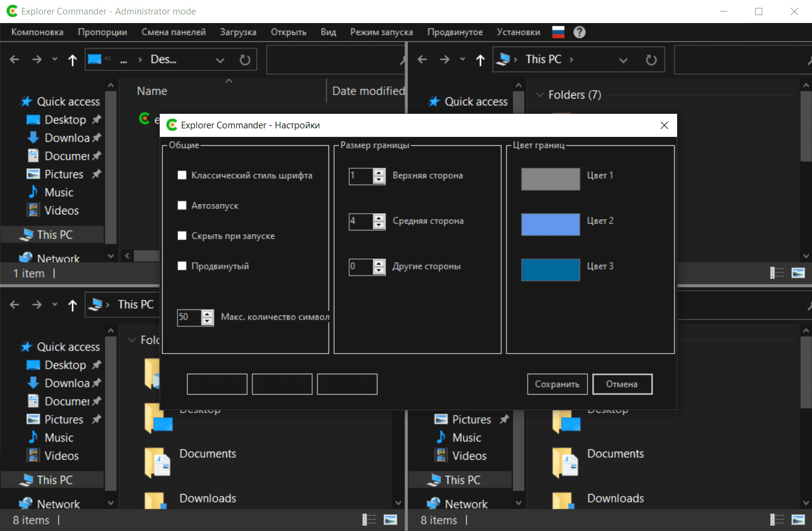This screenshot has width=812, height=531.
Task: Collapse the Folders (7) group in top-right pane
Action: 539,95
